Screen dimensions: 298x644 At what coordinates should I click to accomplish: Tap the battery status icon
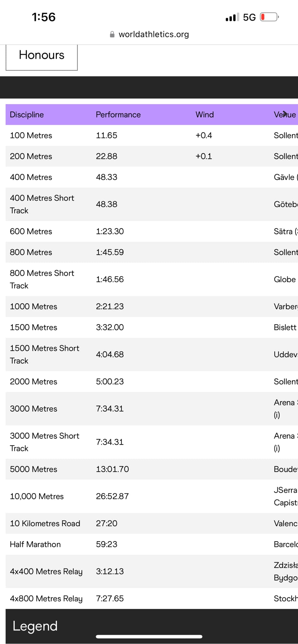pos(270,17)
